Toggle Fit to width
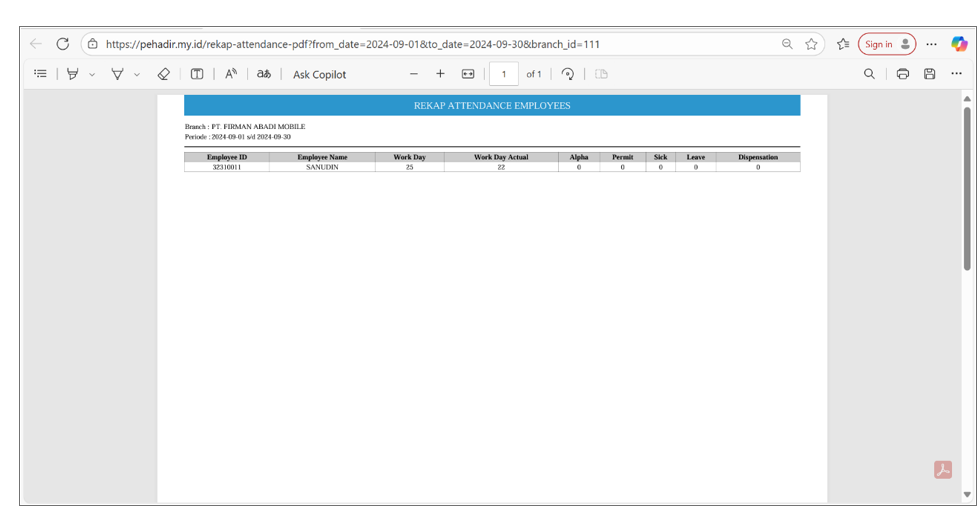This screenshot has width=980, height=512. click(x=468, y=74)
